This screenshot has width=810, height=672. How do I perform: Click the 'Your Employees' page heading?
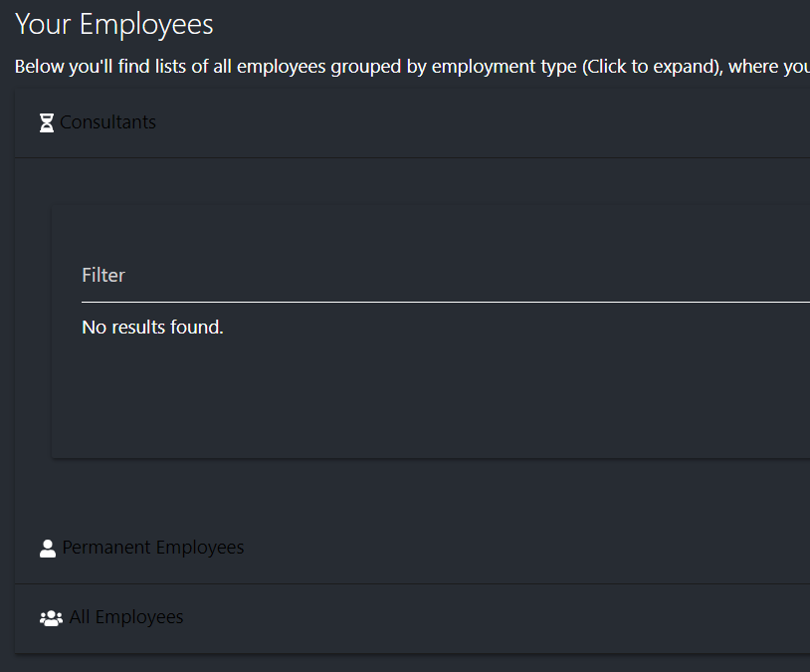pyautogui.click(x=113, y=24)
